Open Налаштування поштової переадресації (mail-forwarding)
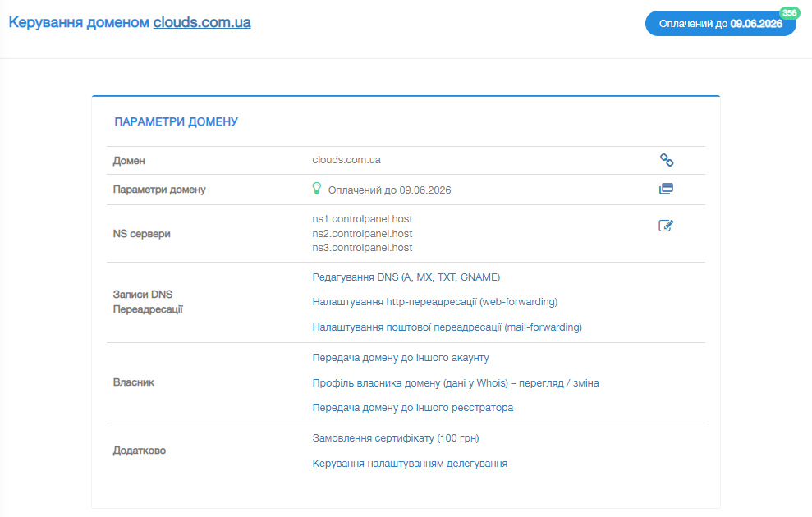This screenshot has height=517, width=812. (447, 327)
